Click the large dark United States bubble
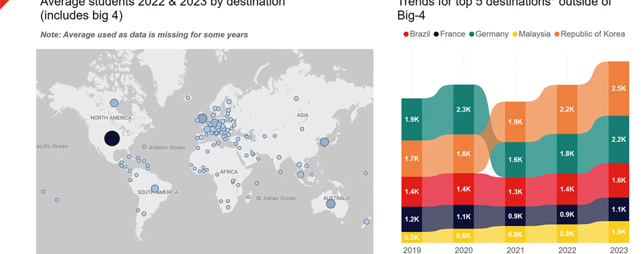644x254 pixels. (x=112, y=138)
